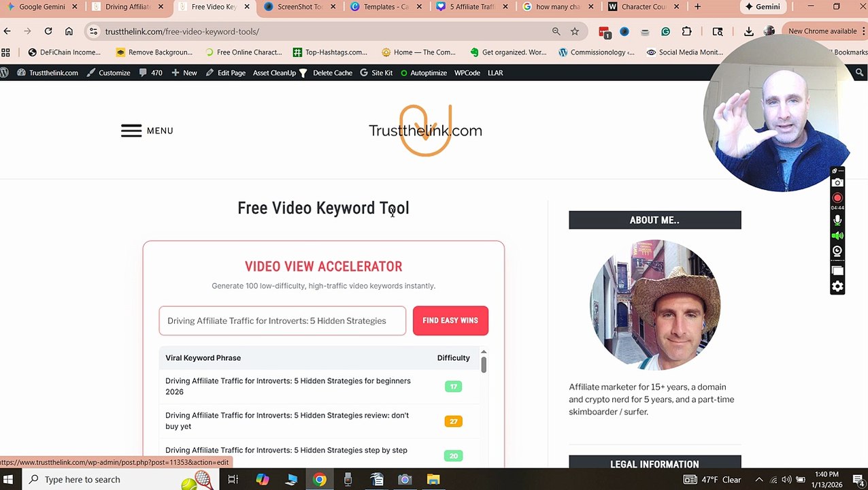
Task: Switch to Character Count tab
Action: [643, 7]
